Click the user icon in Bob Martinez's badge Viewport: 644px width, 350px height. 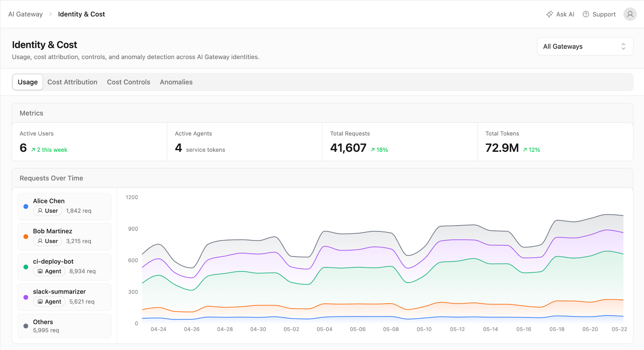click(40, 241)
